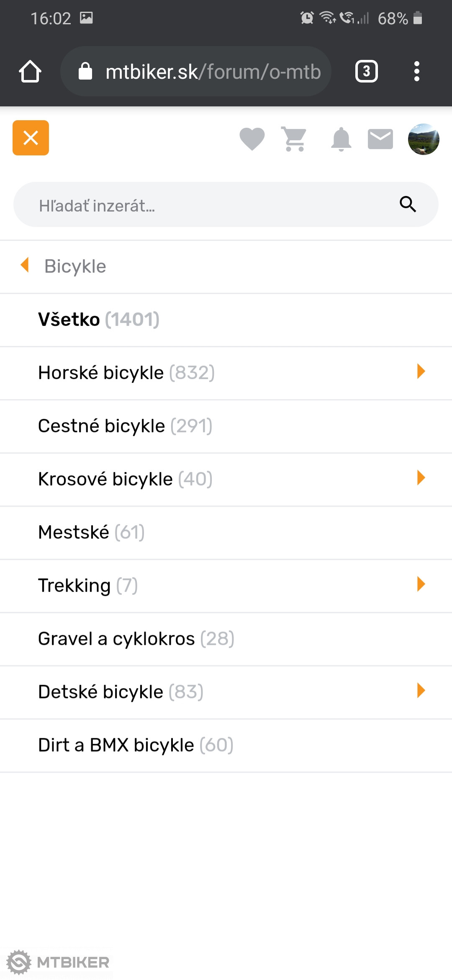Open Dirt a BMX bicykle category

[136, 745]
